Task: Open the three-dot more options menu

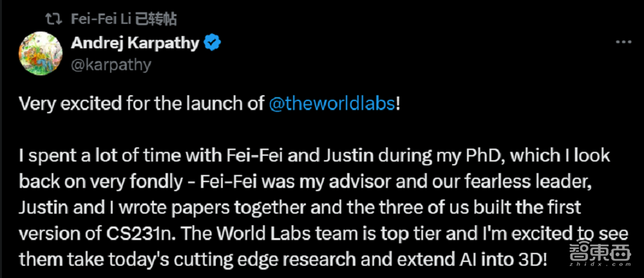Action: pos(623,42)
